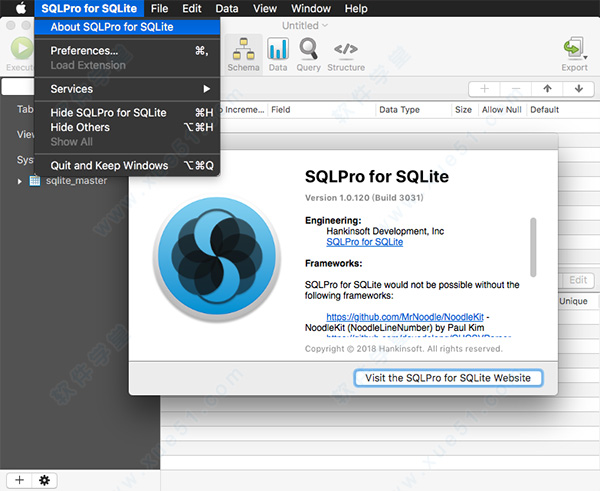Click Visit the SQLPro for SQLite Website
Image resolution: width=600 pixels, height=491 pixels.
[x=448, y=378]
